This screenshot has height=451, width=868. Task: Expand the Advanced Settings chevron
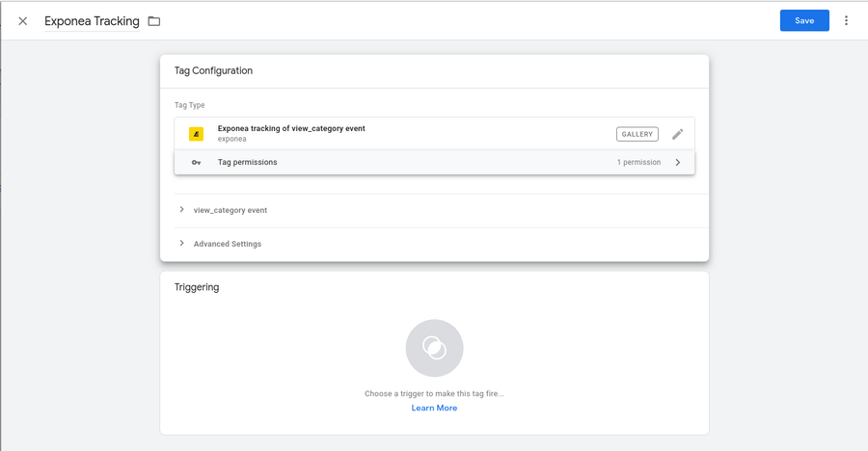181,244
